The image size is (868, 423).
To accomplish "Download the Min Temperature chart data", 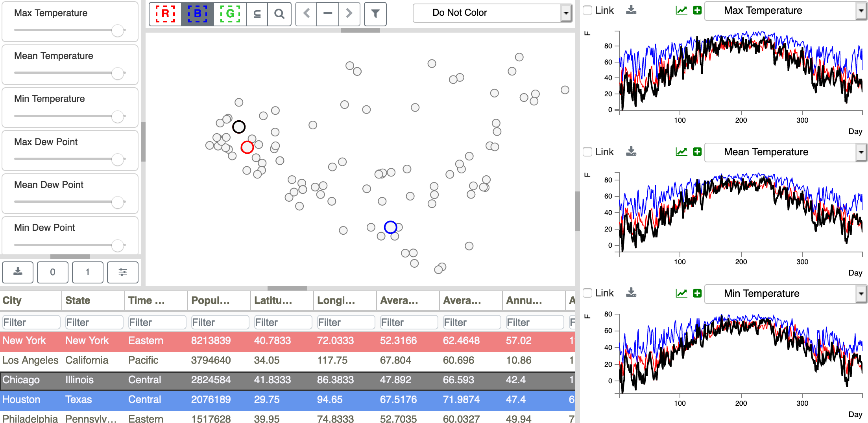I will click(631, 292).
